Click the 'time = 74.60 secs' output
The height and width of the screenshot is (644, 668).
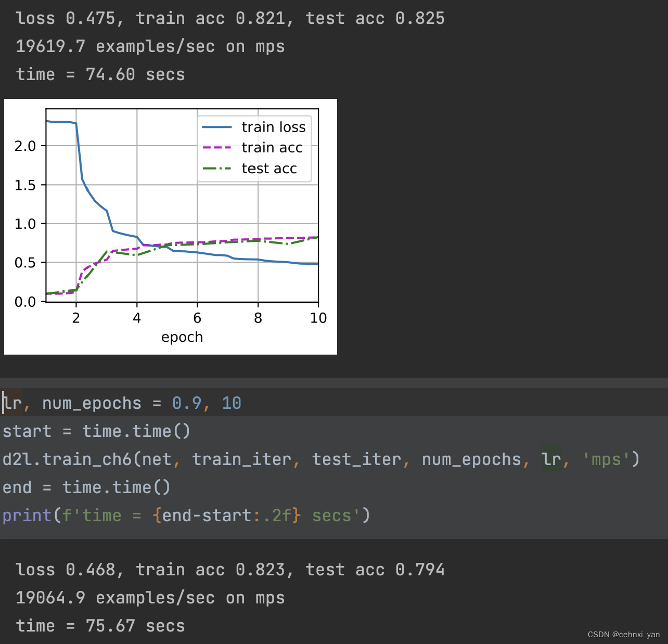[100, 74]
